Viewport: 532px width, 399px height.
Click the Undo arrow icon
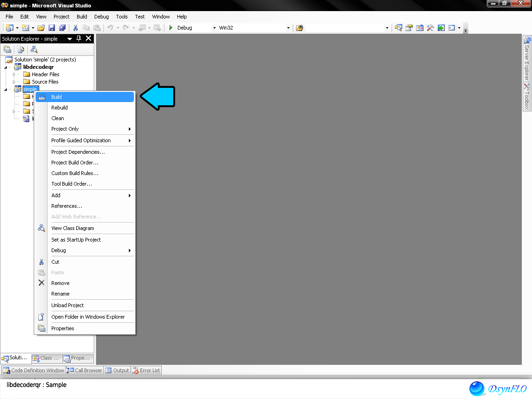click(x=110, y=28)
